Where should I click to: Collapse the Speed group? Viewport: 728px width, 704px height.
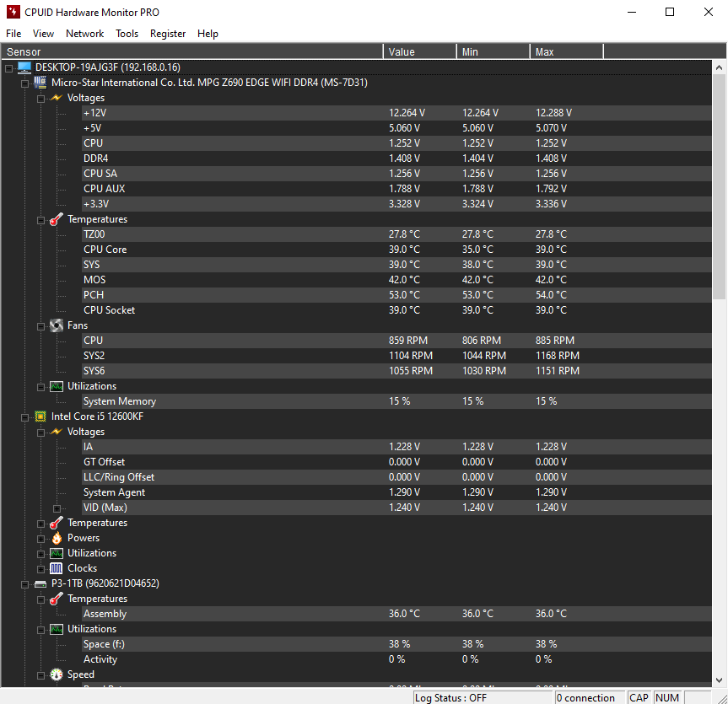pyautogui.click(x=40, y=675)
